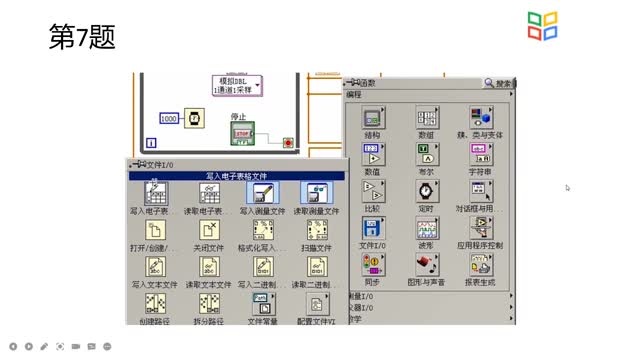Expand the 编程 category arrow
This screenshot has height=360, width=640.
point(511,95)
